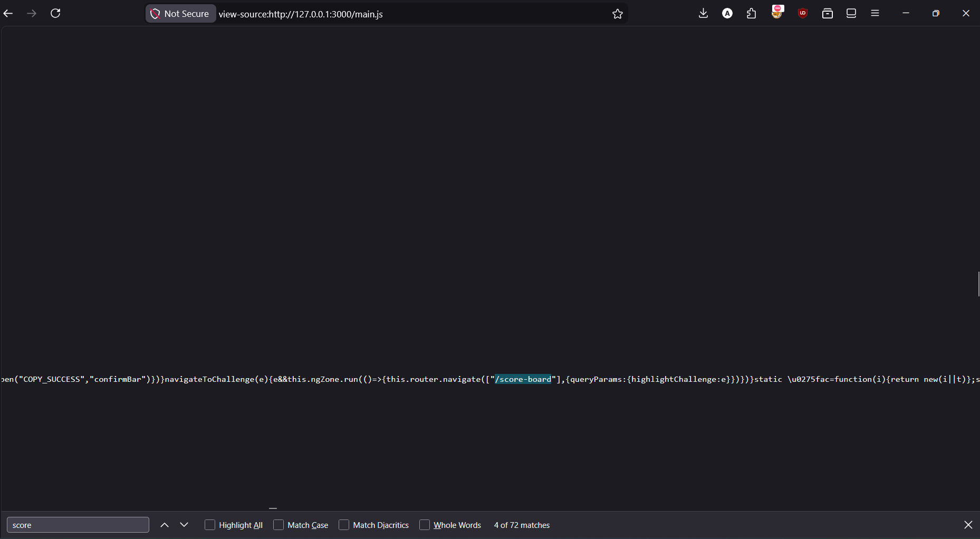Go to the previous search match
This screenshot has width=980, height=539.
click(x=164, y=525)
